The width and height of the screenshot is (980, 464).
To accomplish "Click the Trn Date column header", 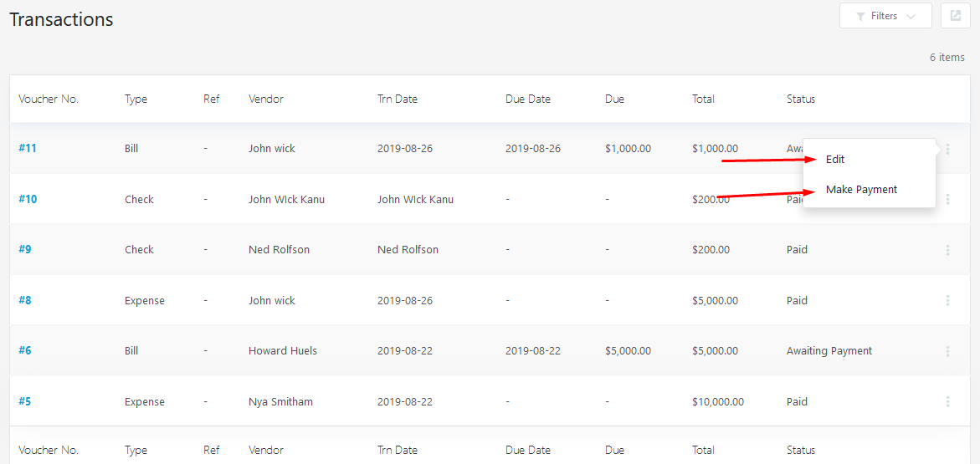I will 398,99.
